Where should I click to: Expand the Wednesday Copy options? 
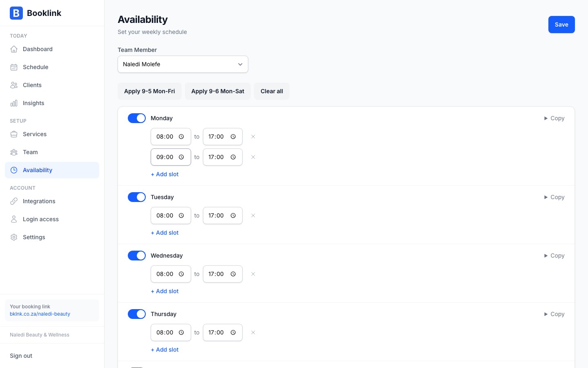click(x=554, y=256)
